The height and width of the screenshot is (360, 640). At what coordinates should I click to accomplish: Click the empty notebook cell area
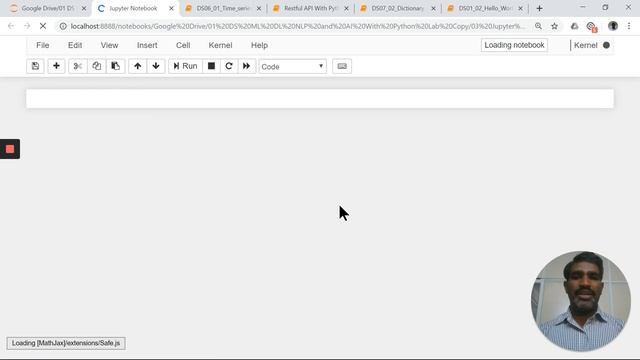tap(320, 99)
